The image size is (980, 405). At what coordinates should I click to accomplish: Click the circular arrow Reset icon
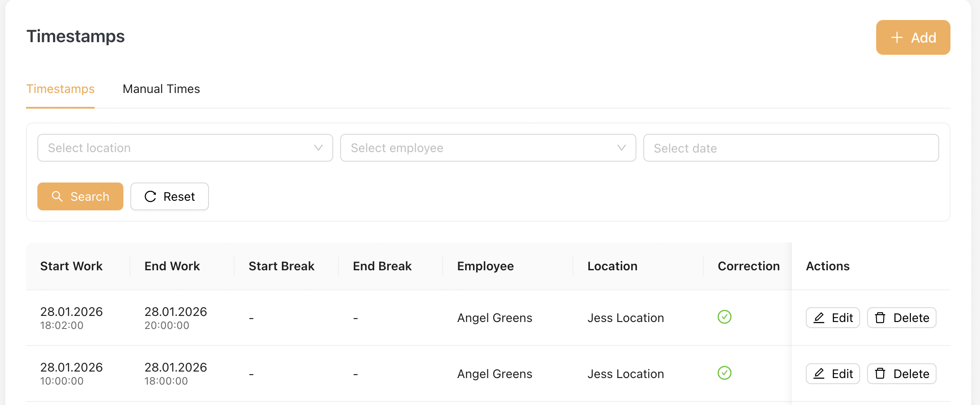150,196
